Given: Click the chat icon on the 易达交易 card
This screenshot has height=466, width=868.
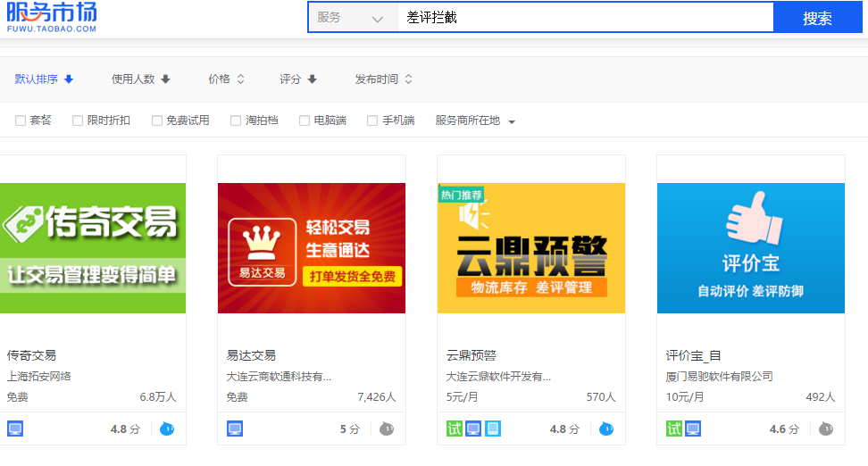Looking at the screenshot, I should click(387, 429).
